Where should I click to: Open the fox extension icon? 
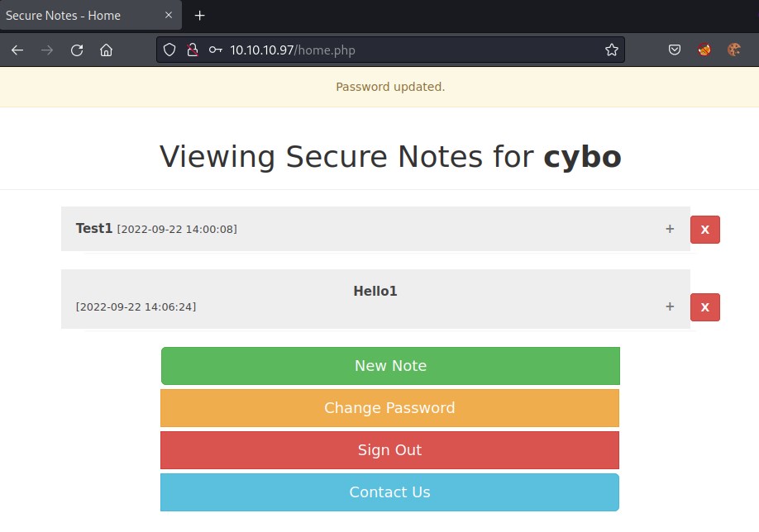[x=704, y=50]
